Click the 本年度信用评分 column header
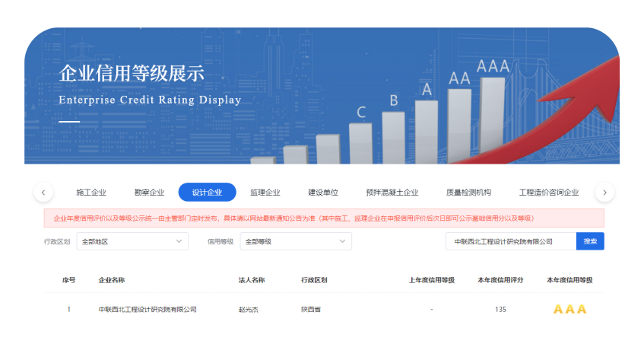The height and width of the screenshot is (344, 644). (500, 280)
